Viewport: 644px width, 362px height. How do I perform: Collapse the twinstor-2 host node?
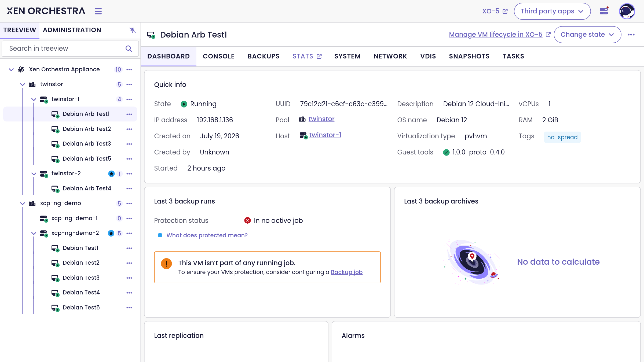pos(34,174)
